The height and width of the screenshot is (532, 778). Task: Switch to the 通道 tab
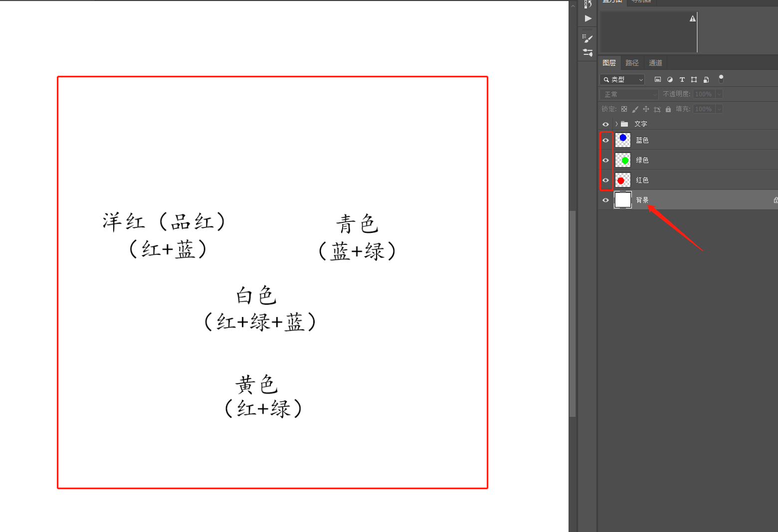[x=655, y=63]
